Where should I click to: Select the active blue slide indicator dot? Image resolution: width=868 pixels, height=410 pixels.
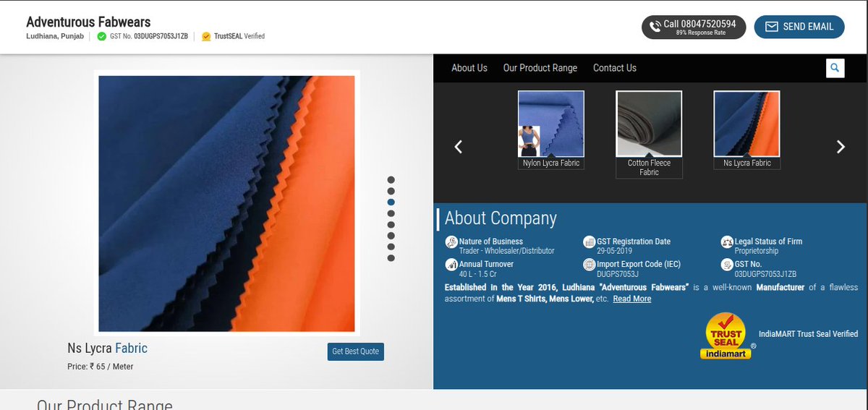point(391,202)
